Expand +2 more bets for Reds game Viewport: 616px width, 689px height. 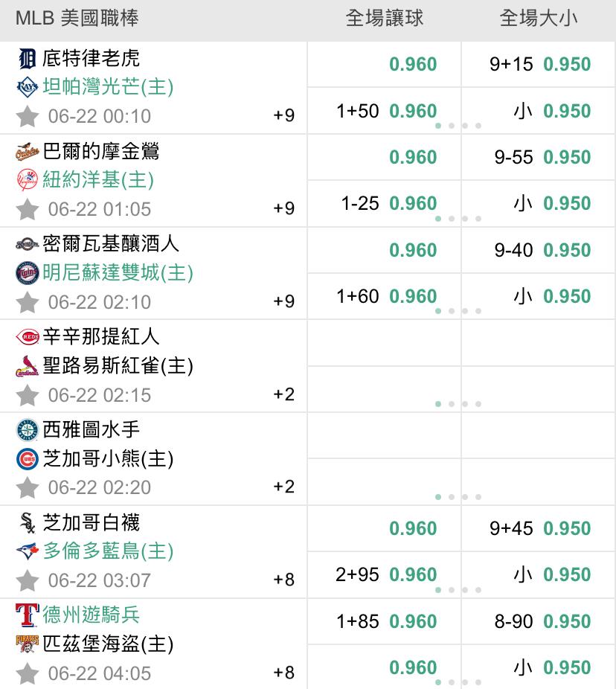(x=284, y=394)
